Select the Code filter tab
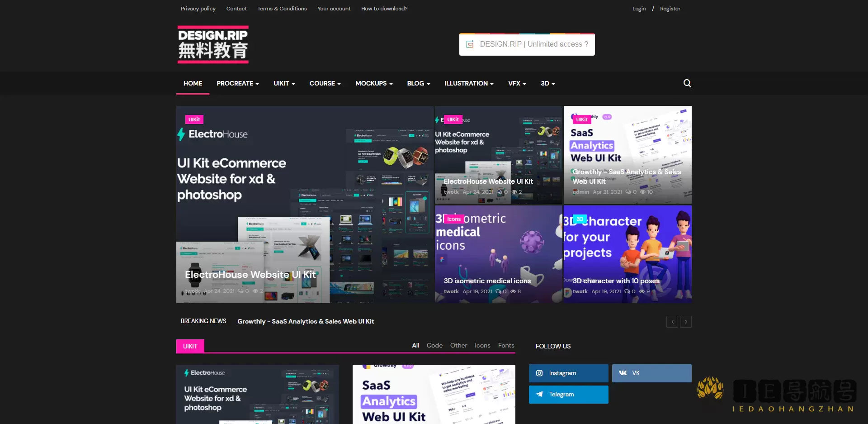 pyautogui.click(x=434, y=346)
